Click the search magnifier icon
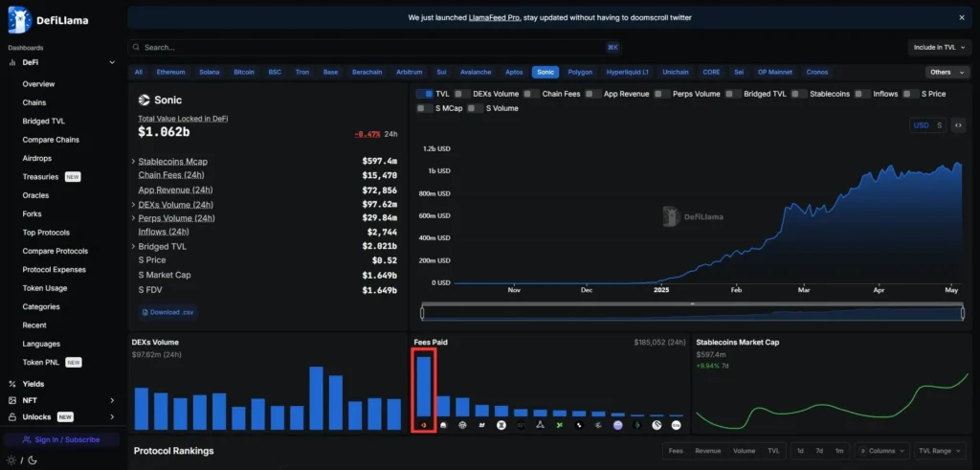This screenshot has height=470, width=980. [x=136, y=48]
